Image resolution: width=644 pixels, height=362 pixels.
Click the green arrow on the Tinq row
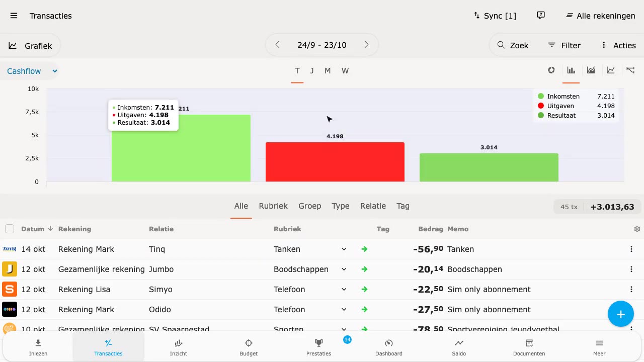tap(364, 249)
